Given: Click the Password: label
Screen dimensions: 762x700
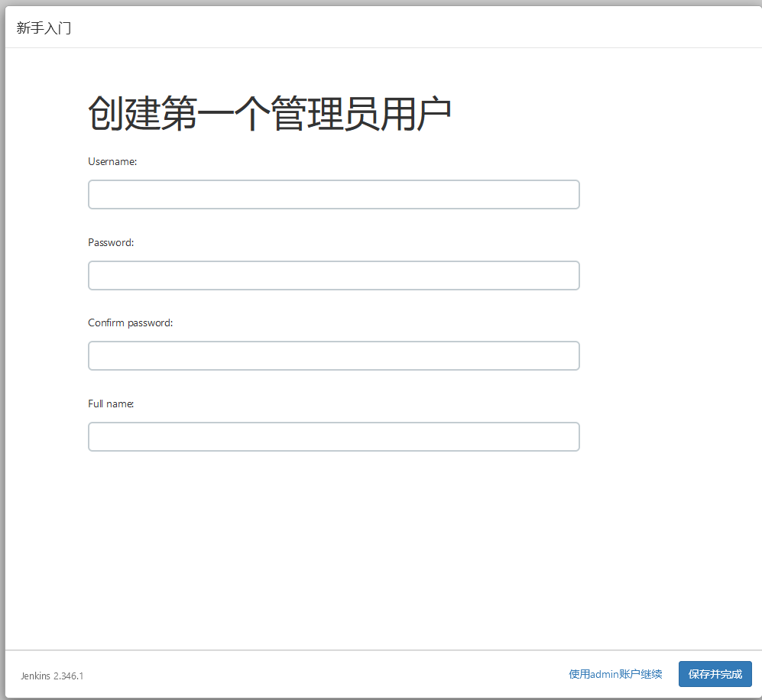Looking at the screenshot, I should (x=111, y=242).
